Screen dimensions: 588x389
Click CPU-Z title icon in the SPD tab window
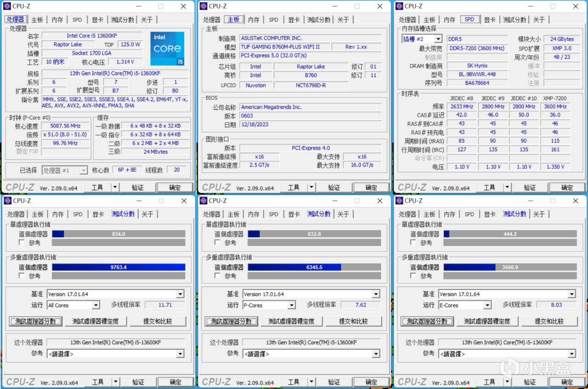pyautogui.click(x=399, y=6)
